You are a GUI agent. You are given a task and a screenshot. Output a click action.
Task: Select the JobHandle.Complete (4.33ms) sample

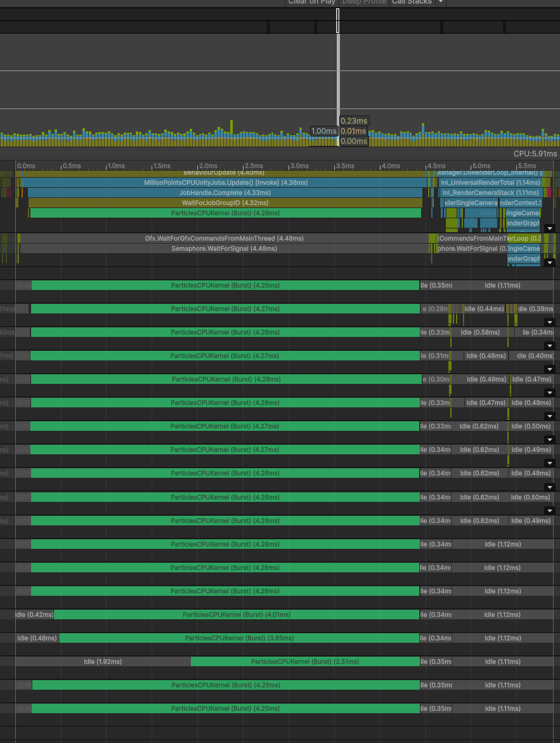pos(225,193)
